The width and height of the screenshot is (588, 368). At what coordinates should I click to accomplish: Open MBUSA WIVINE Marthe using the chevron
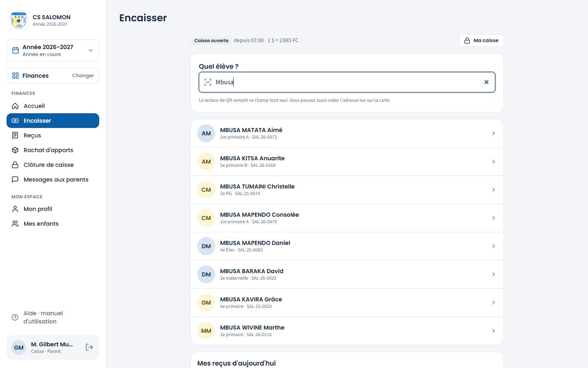[x=494, y=331]
